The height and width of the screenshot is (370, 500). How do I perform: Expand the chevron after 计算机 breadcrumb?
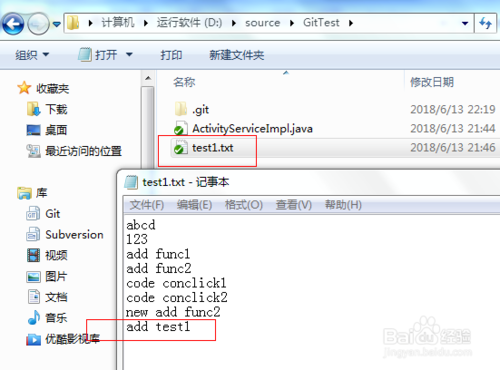click(146, 23)
